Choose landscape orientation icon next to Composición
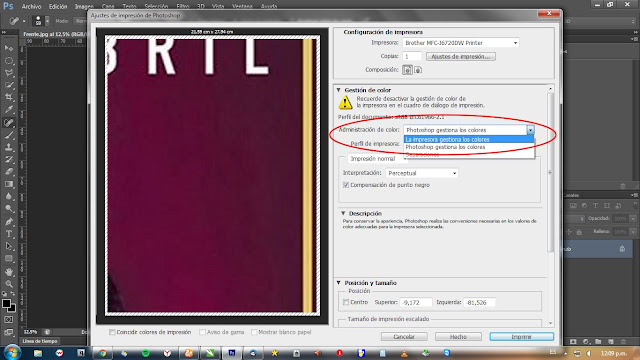This screenshot has height=360, width=640. pyautogui.click(x=418, y=70)
